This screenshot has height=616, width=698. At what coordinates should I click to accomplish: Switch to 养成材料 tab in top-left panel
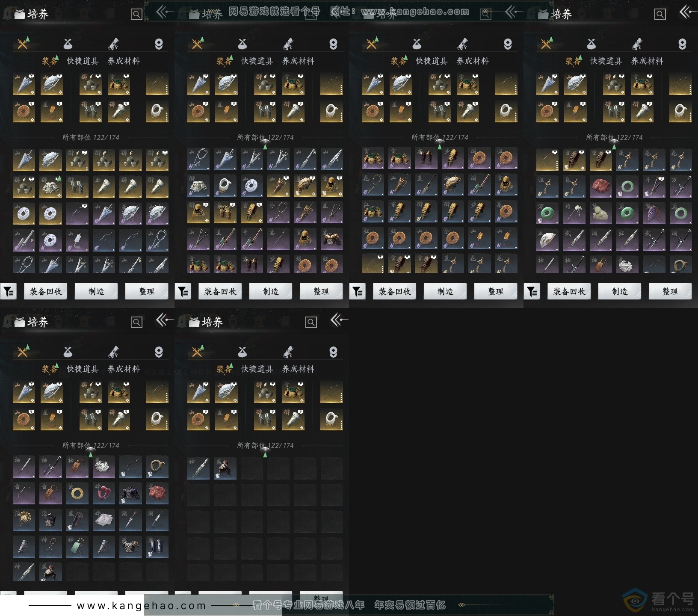[x=124, y=61]
